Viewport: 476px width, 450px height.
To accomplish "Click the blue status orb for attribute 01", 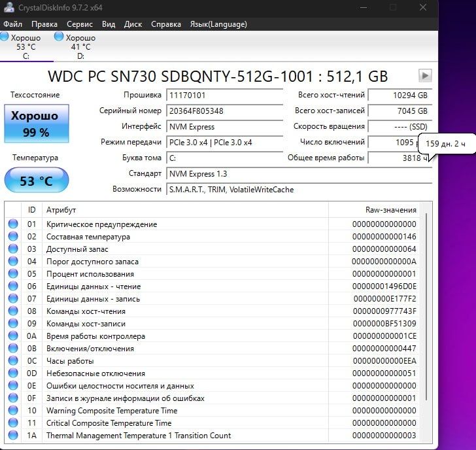I will 13,224.
